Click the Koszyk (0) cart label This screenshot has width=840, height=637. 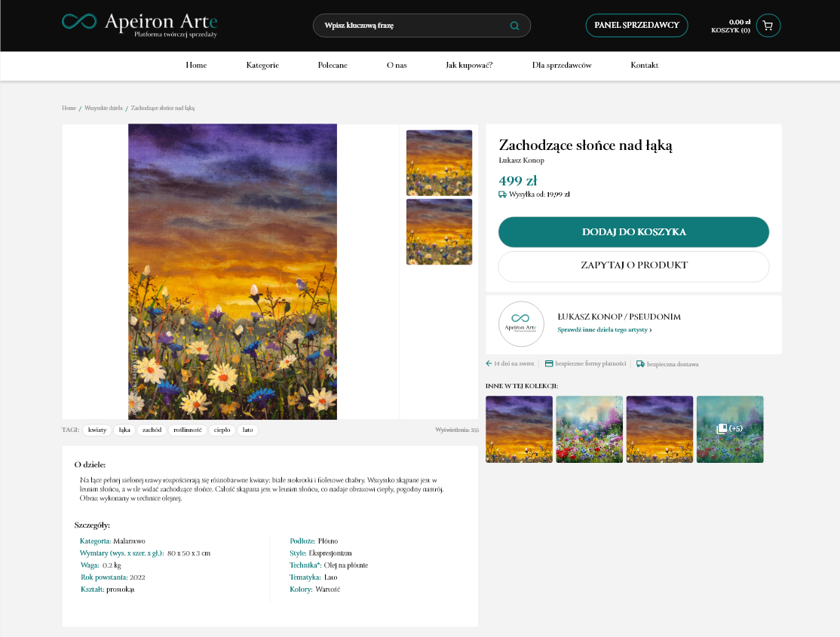click(x=731, y=31)
